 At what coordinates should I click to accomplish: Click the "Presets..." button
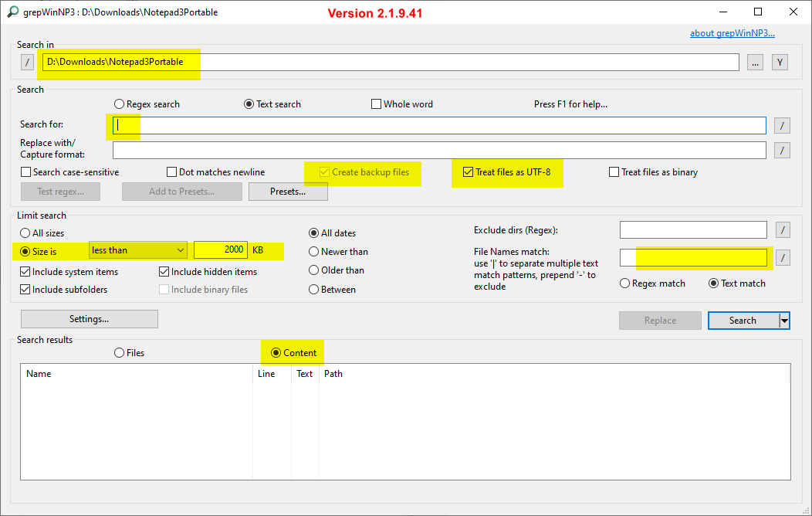(288, 191)
